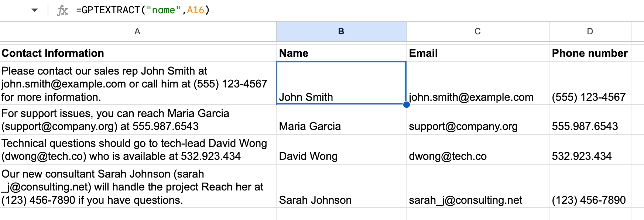
Task: Select column A header
Action: 137,31
